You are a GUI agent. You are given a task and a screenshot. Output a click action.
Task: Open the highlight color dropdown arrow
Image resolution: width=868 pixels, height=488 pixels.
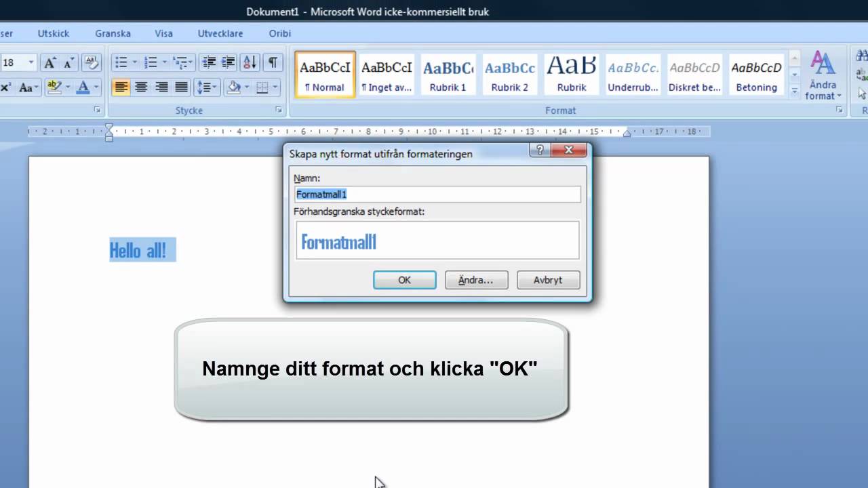(x=66, y=87)
